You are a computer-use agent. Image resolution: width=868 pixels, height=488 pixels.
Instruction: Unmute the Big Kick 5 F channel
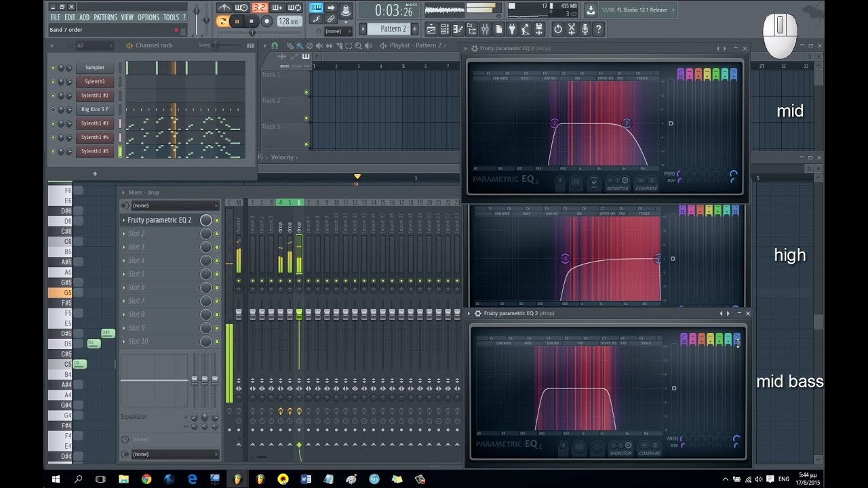pos(53,109)
